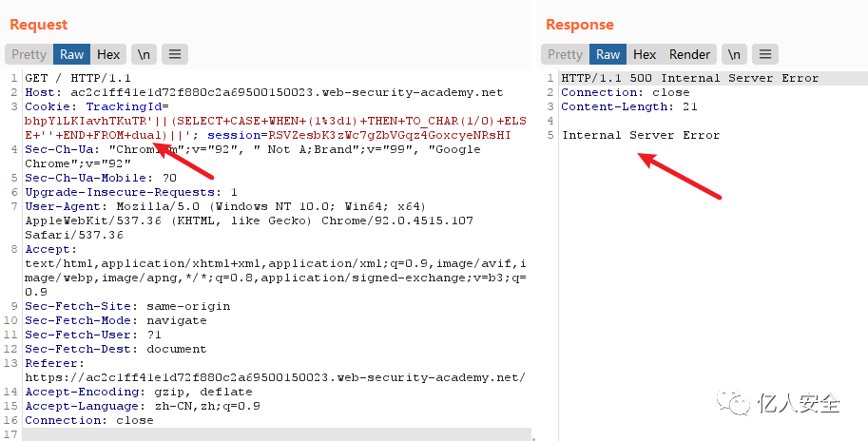Click the session cookie value RSVZesbK3z
The image size is (868, 441).
coord(389,135)
